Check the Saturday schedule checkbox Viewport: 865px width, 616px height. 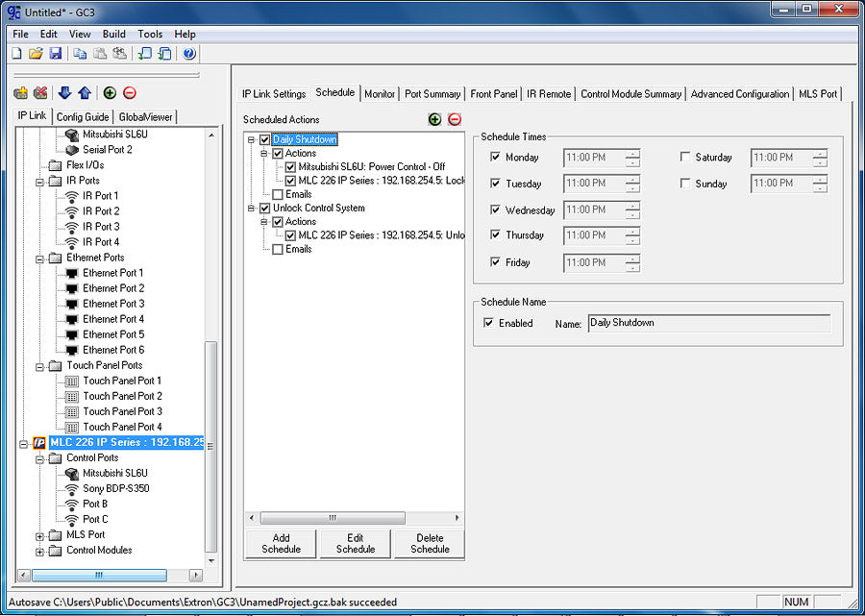pyautogui.click(x=685, y=158)
